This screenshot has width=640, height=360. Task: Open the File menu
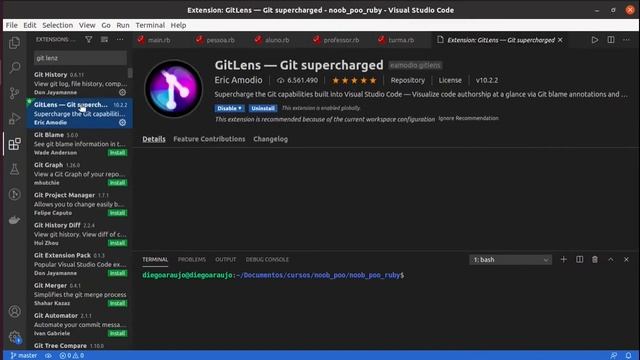pyautogui.click(x=11, y=25)
